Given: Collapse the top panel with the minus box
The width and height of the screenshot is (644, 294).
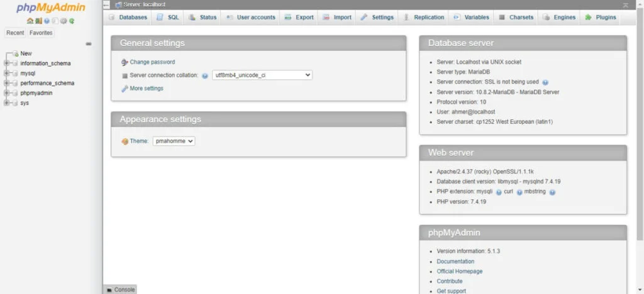Looking at the screenshot, I should coord(106,4).
